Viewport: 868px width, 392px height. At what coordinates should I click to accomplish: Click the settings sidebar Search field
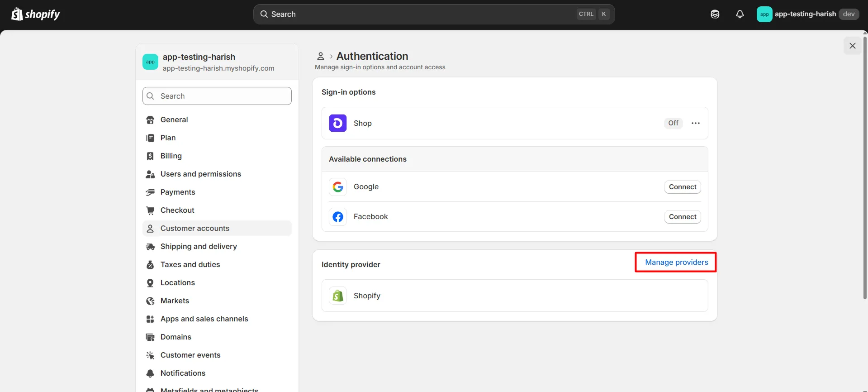pos(217,96)
